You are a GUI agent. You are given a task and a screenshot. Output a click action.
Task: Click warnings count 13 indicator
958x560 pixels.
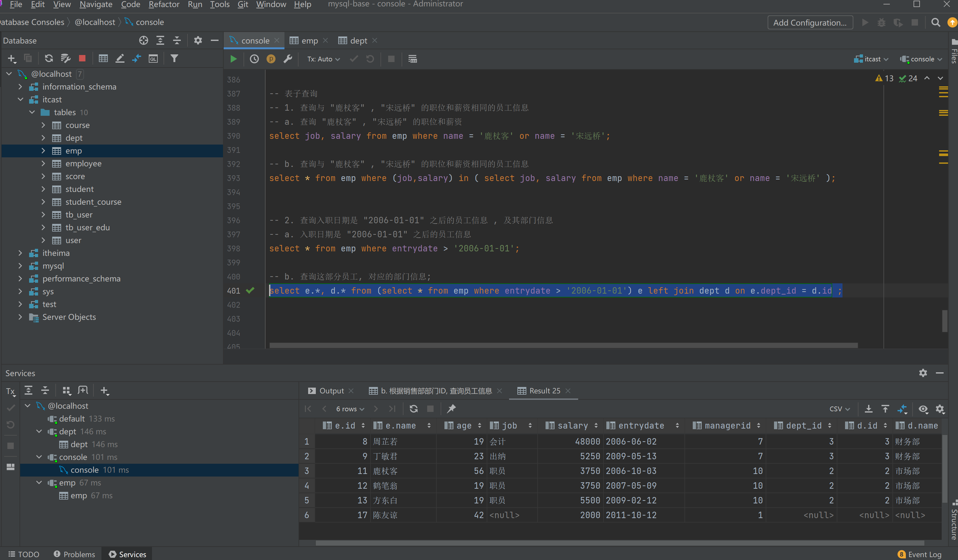tap(884, 78)
